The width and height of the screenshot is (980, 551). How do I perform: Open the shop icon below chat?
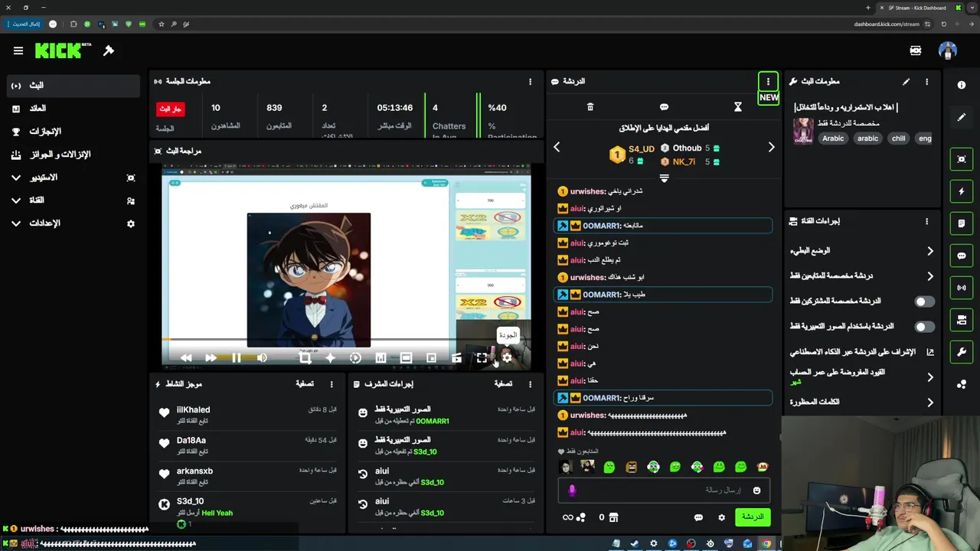pos(613,517)
